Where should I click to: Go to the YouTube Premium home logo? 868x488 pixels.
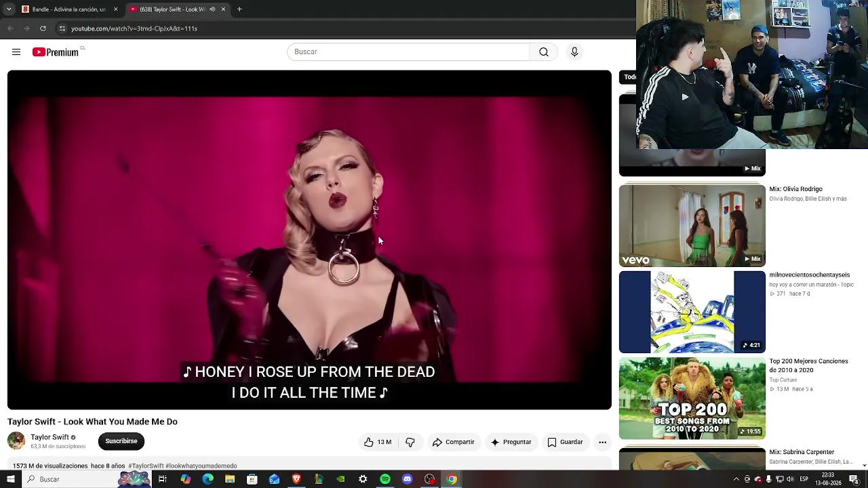57,52
